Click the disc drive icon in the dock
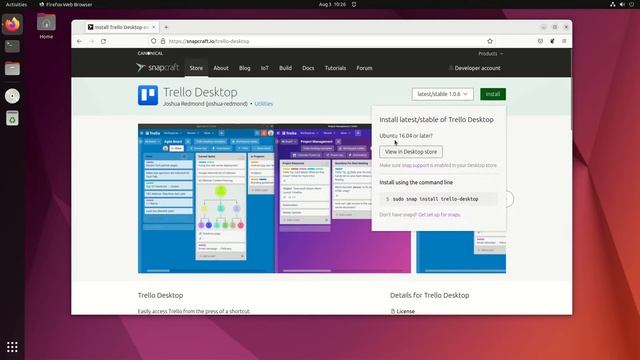 coord(12,96)
